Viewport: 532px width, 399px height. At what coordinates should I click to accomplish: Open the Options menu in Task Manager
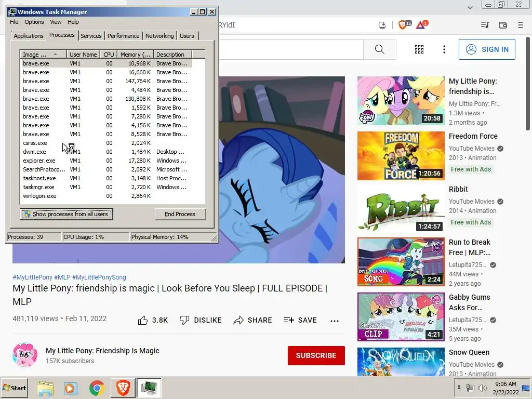[x=34, y=22]
